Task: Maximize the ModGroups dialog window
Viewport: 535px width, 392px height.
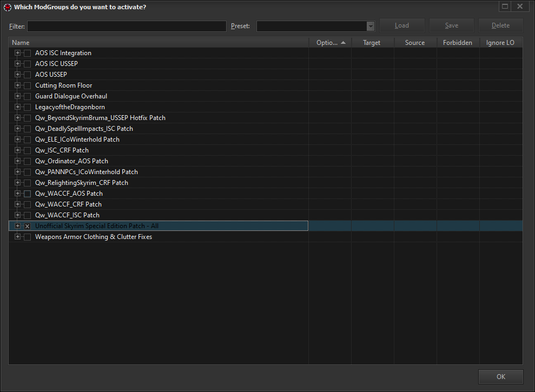Action: click(505, 6)
